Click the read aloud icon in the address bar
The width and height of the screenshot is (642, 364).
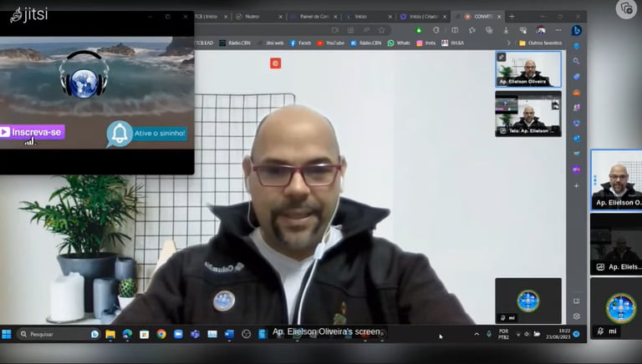(x=366, y=30)
